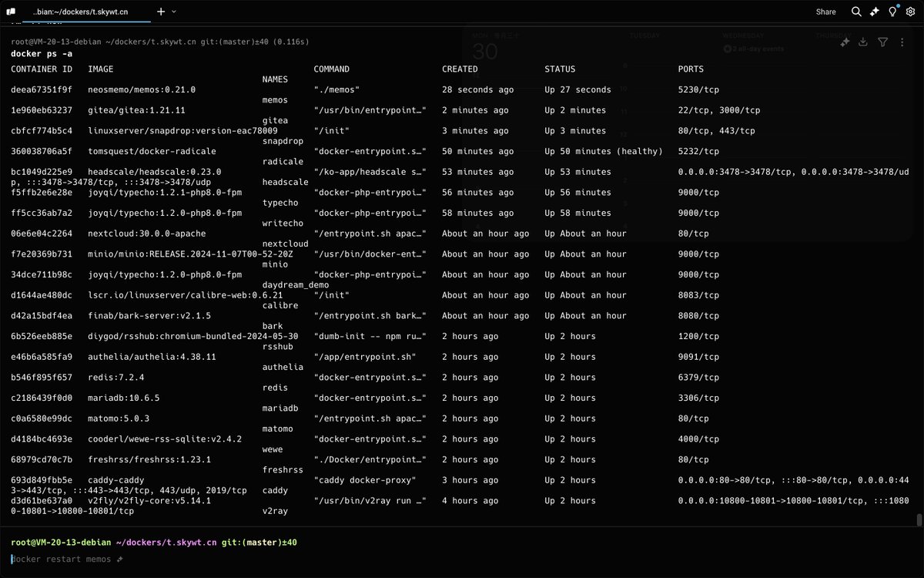
Task: Click the 'docker restart memos' suggestion text
Action: pyautogui.click(x=62, y=560)
